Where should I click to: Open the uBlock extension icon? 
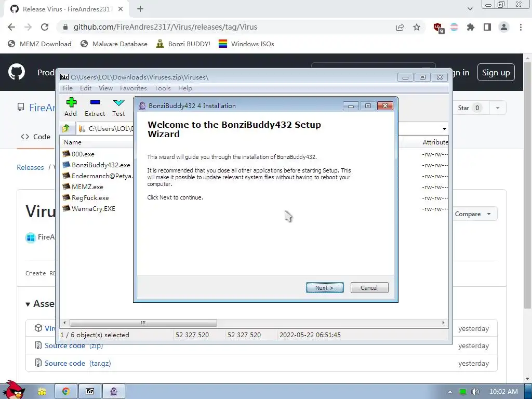pyautogui.click(x=438, y=28)
